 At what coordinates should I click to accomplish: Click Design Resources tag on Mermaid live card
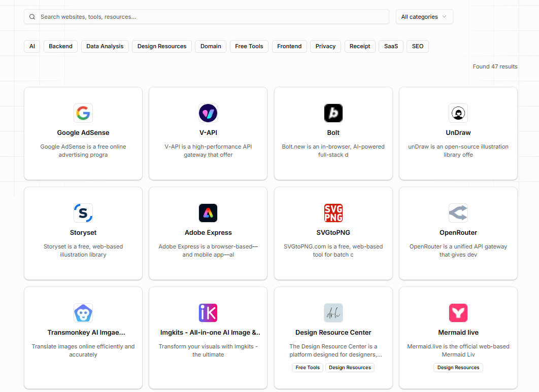(458, 368)
